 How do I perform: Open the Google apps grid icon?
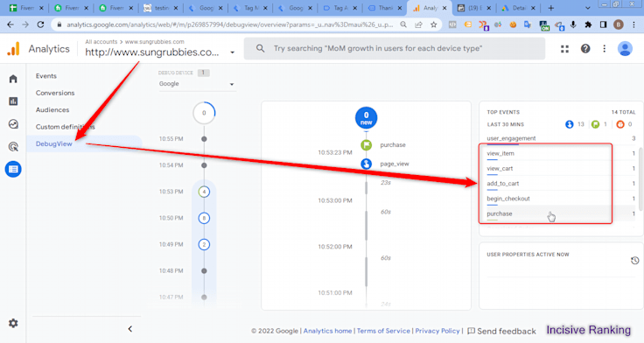564,49
